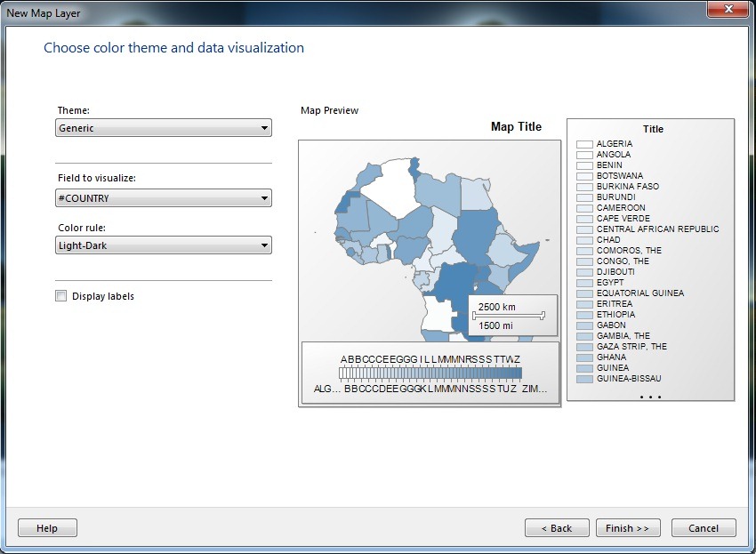The image size is (756, 554).
Task: Click the ALG... color scale start label
Action: click(x=327, y=389)
